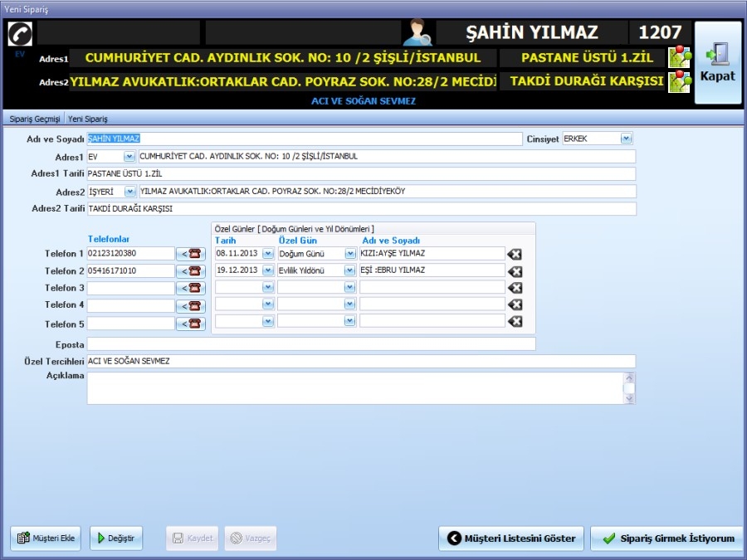Open the Evlilik Yıldönü special day dropdown
The width and height of the screenshot is (747, 560).
coord(350,270)
